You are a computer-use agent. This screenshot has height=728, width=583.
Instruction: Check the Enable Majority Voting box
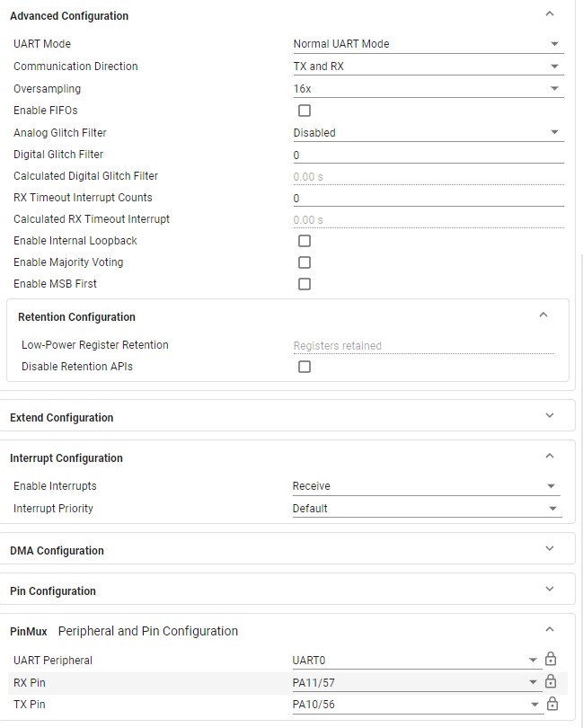point(305,262)
